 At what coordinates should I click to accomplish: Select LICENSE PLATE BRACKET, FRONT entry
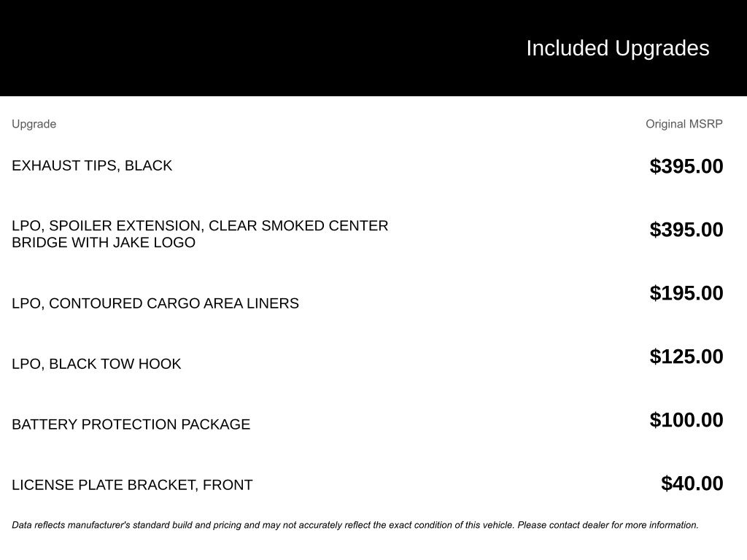pyautogui.click(x=132, y=485)
